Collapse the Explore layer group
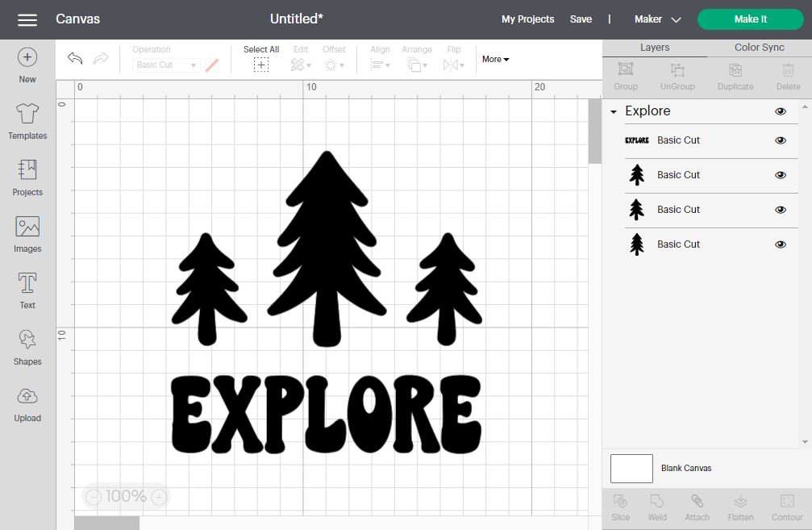 pos(614,111)
